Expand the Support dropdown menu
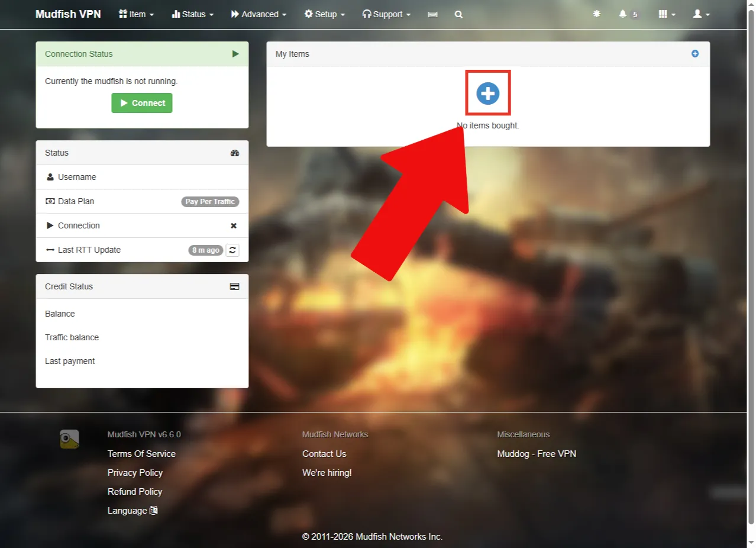The height and width of the screenshot is (548, 756). pyautogui.click(x=386, y=14)
